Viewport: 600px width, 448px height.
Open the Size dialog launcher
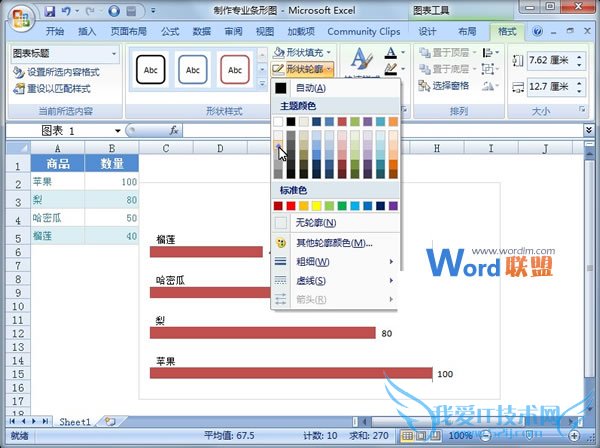point(582,110)
